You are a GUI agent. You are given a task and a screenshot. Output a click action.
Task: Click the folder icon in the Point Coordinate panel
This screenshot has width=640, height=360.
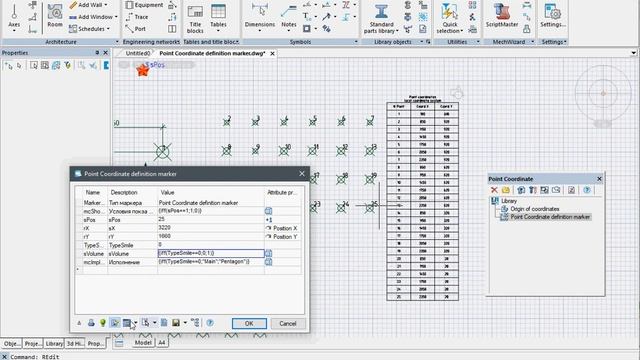(506, 190)
